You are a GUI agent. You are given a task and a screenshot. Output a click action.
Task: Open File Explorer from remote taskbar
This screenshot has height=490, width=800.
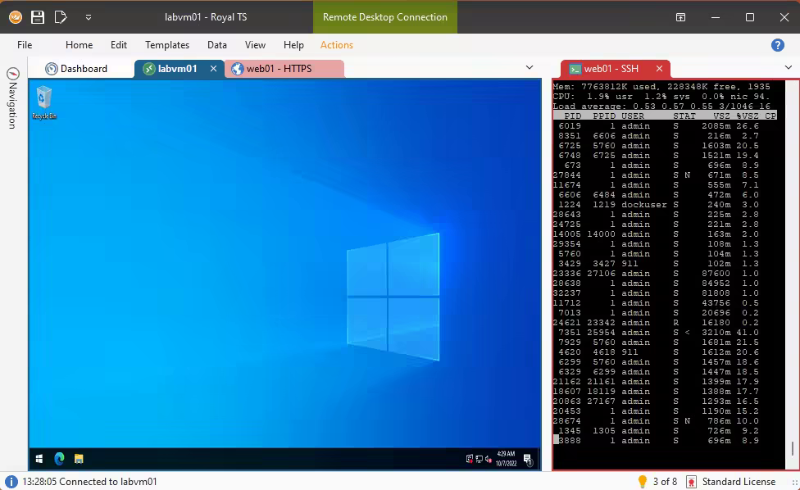[x=78, y=459]
